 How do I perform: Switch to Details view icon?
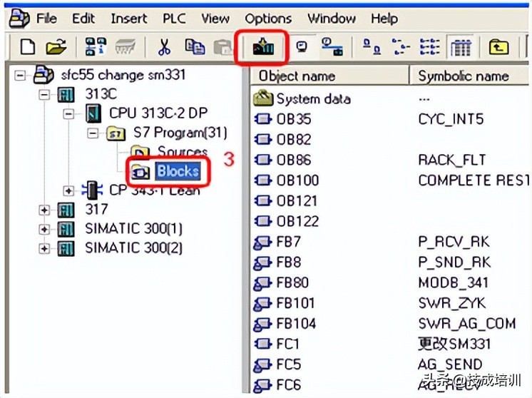coord(461,47)
